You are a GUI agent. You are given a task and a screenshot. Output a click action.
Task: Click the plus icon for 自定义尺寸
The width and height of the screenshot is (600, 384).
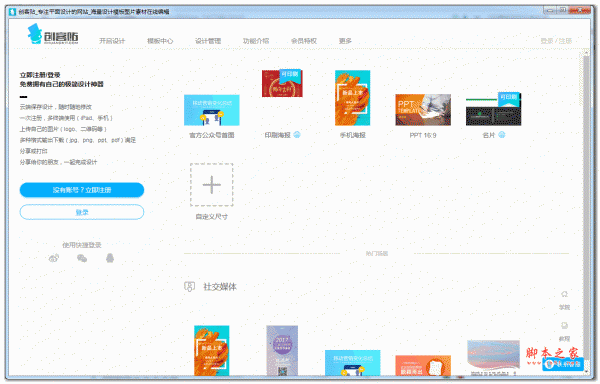tap(212, 185)
